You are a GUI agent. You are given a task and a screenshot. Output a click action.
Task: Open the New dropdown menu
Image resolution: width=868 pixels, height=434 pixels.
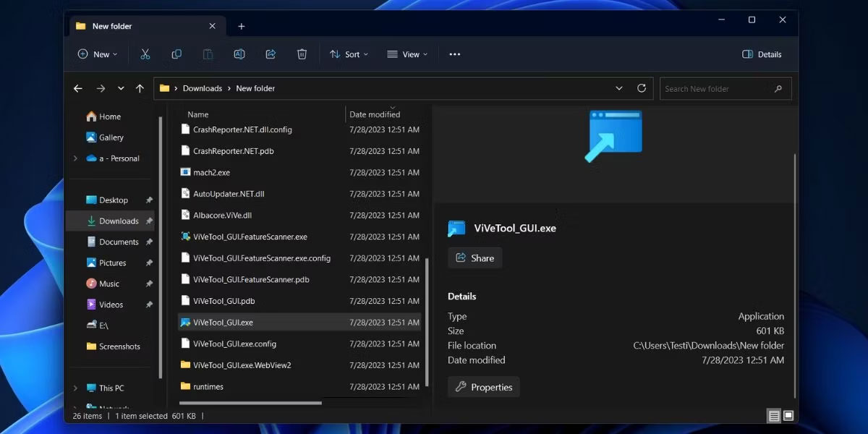pos(97,54)
